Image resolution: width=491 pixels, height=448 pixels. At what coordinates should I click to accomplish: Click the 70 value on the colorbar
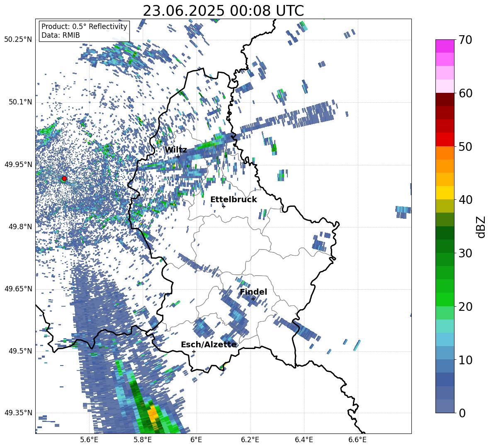(465, 40)
